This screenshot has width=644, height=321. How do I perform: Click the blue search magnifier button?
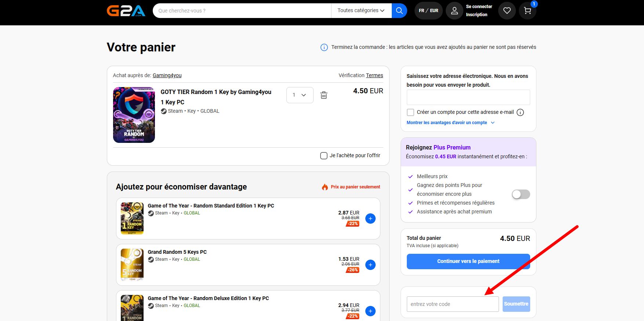tap(399, 11)
